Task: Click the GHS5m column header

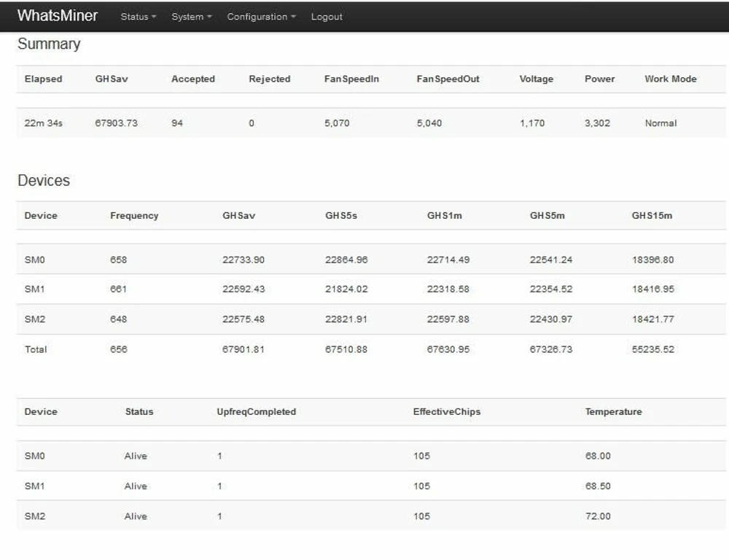Action: pos(547,216)
